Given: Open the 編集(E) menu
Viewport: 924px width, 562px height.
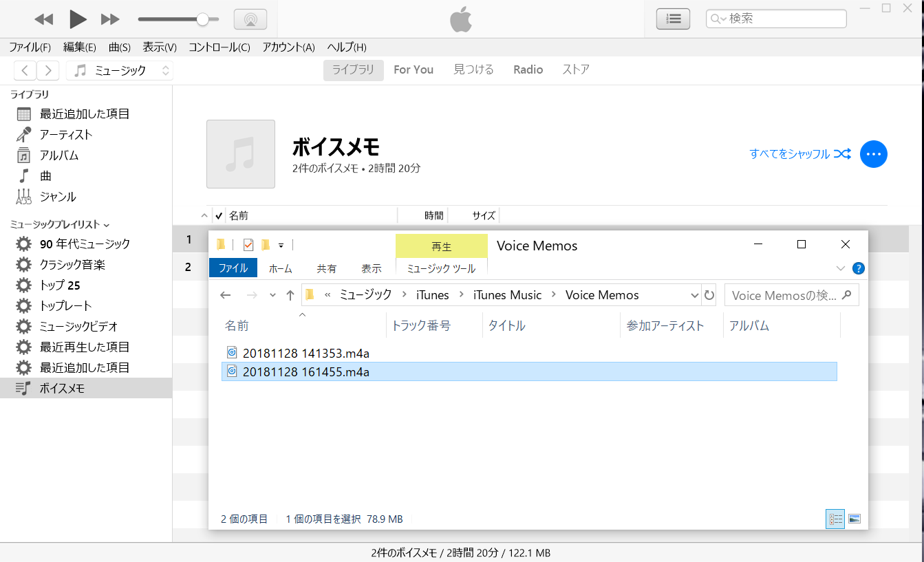Looking at the screenshot, I should coord(79,47).
